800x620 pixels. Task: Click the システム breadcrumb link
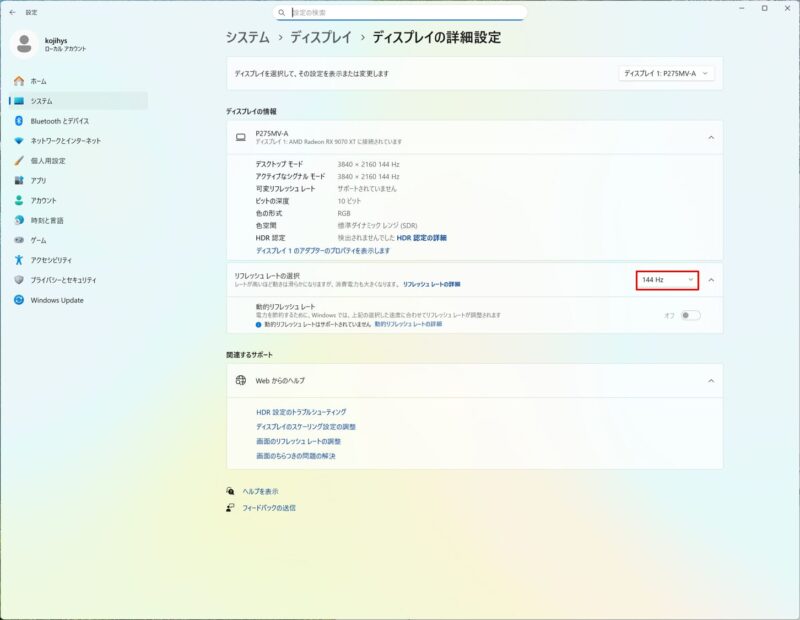point(248,37)
